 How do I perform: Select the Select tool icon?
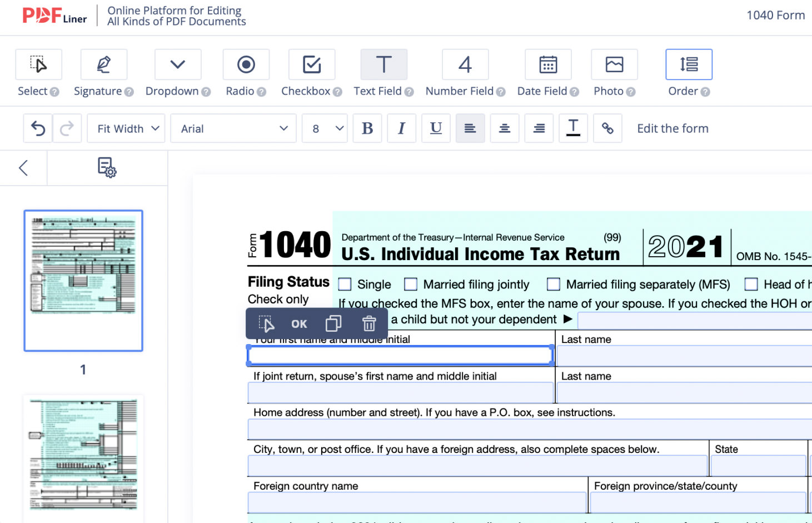tap(38, 64)
